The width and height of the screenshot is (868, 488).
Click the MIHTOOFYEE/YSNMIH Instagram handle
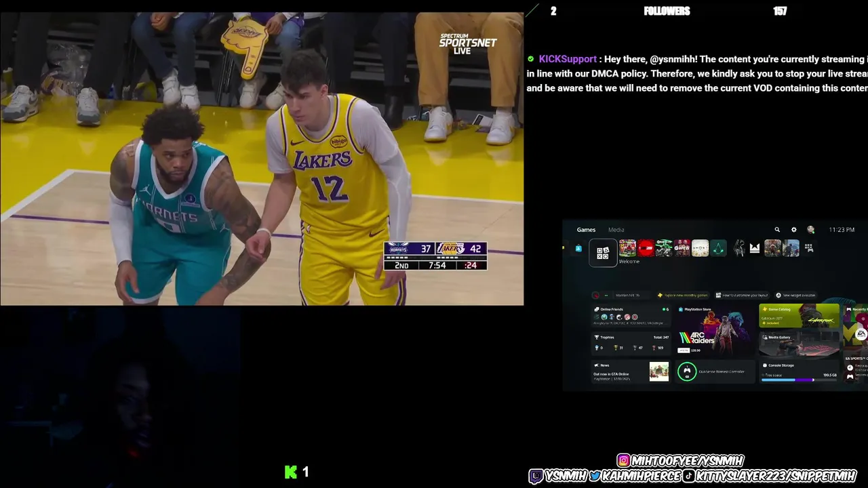pos(688,461)
